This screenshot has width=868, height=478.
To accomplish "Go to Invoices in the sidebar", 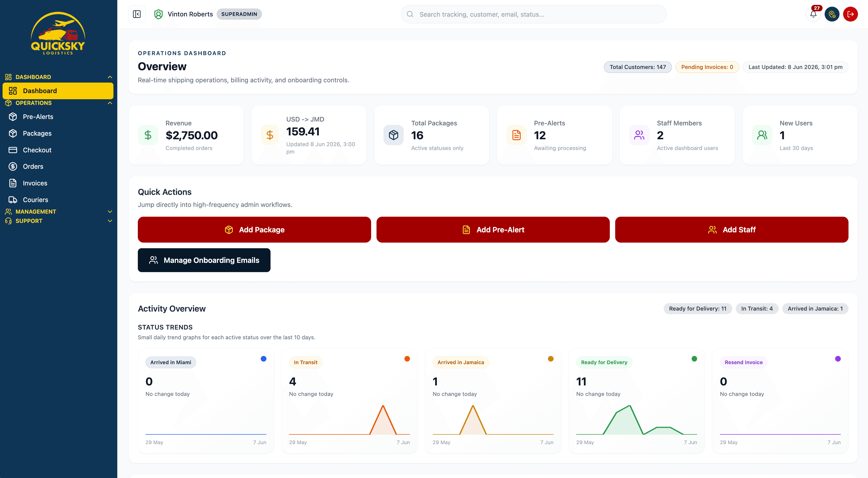I will [x=58, y=183].
